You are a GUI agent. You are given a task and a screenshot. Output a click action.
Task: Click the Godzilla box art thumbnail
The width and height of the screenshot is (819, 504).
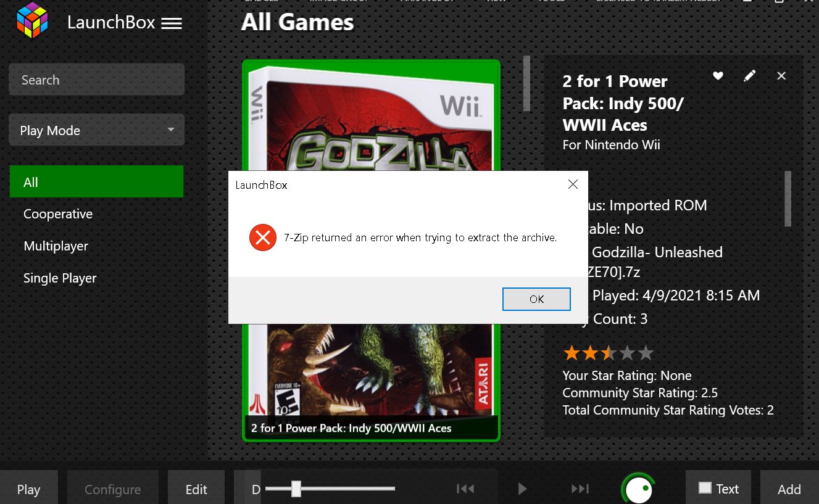(x=371, y=250)
